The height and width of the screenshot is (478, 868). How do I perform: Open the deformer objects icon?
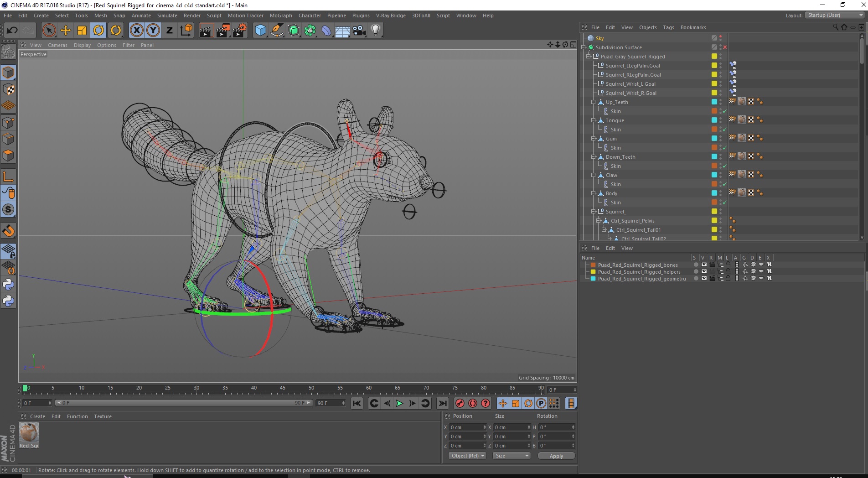click(326, 31)
